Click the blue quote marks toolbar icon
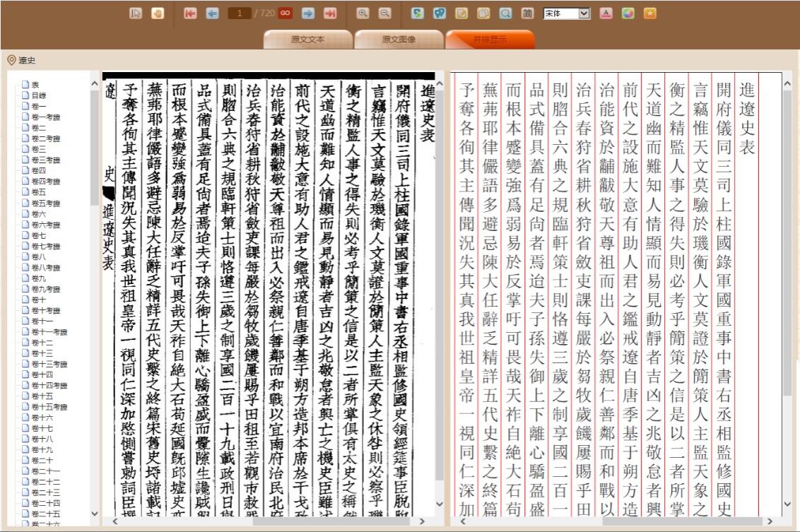Image resolution: width=800 pixels, height=532 pixels. tap(440, 13)
